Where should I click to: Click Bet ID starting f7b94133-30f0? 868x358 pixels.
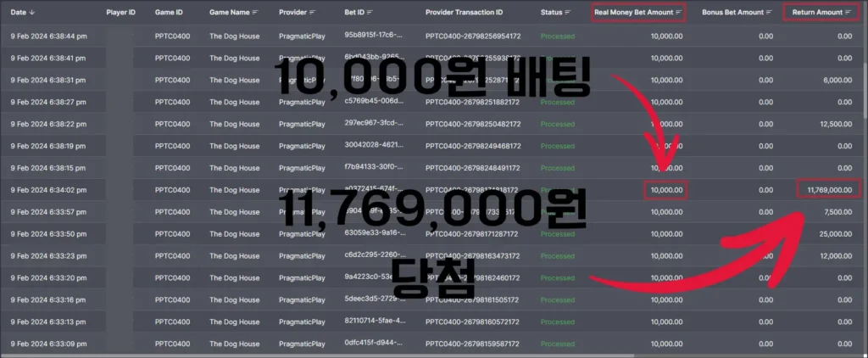[x=374, y=167]
